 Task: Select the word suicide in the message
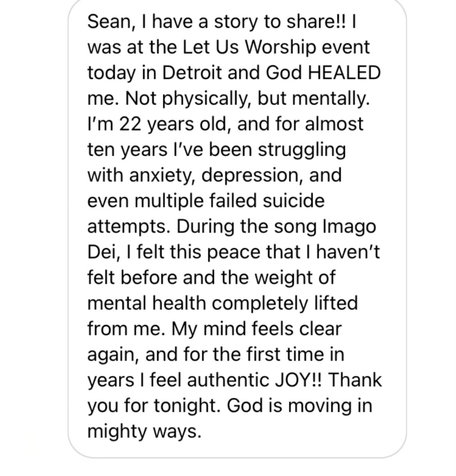293,201
